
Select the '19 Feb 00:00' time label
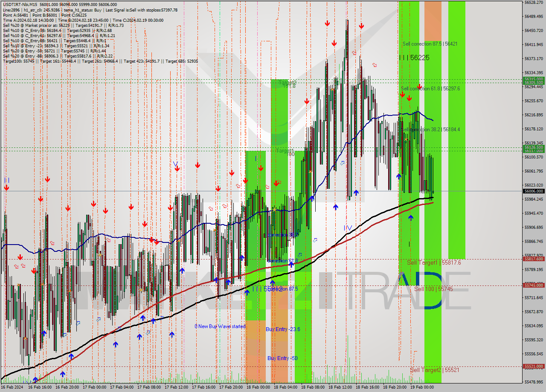(422, 387)
